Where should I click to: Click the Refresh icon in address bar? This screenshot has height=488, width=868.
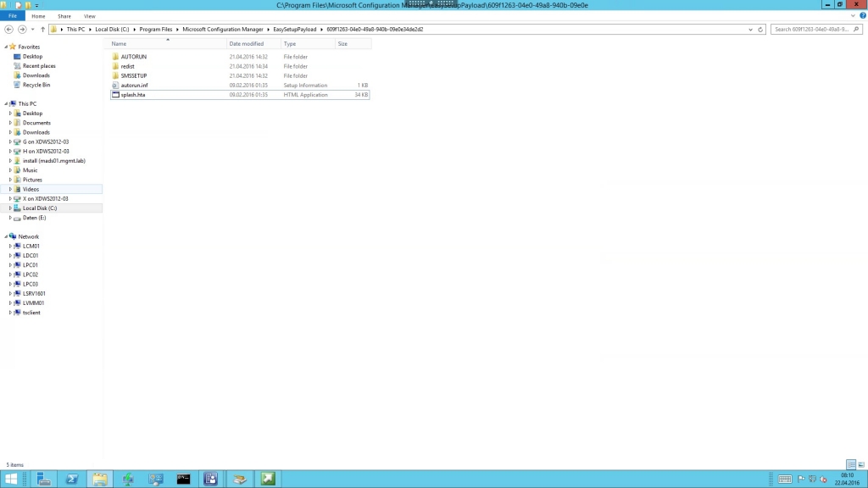point(760,29)
